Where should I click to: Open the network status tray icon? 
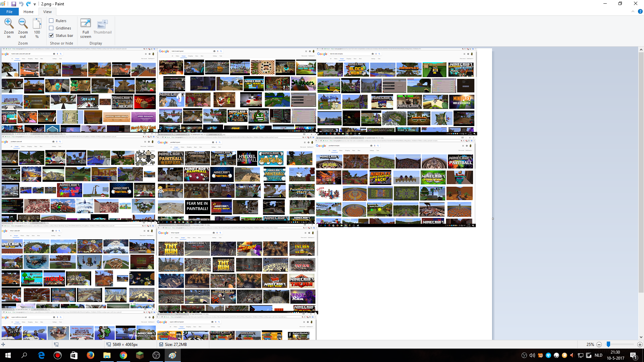[x=581, y=355]
